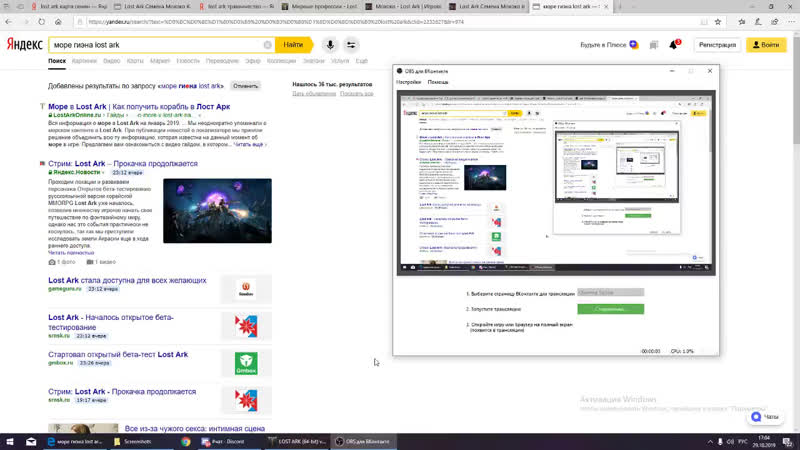Switch to LOST ARK taskbar window

297,442
